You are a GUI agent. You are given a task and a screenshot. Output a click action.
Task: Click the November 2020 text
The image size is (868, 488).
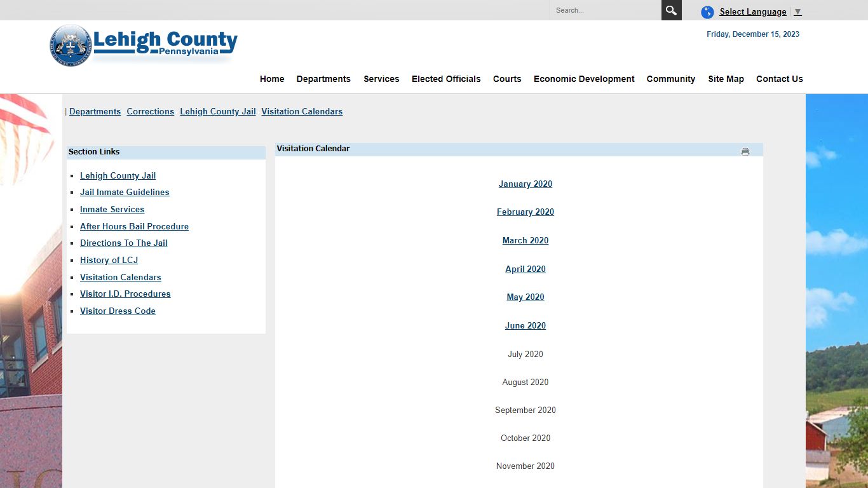pos(526,466)
